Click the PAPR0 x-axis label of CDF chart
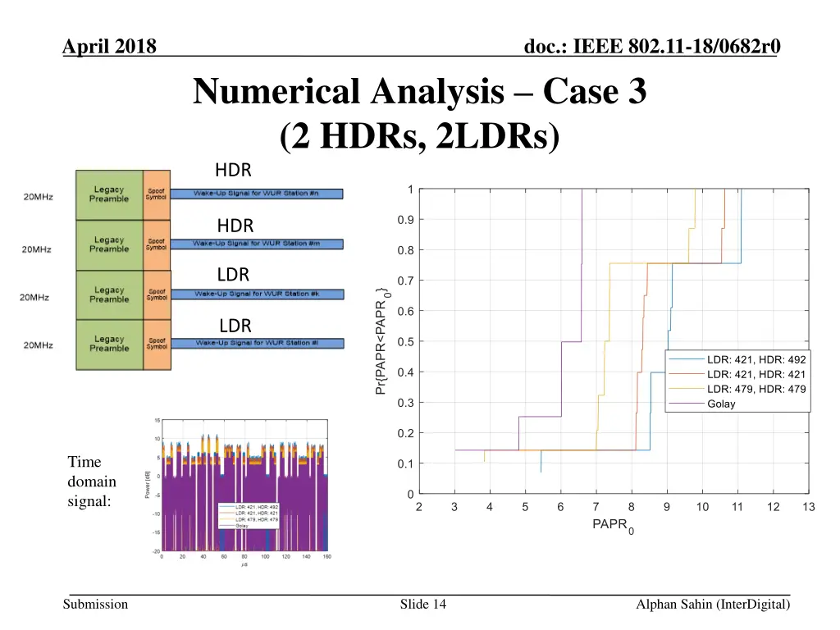Image resolution: width=840 pixels, height=630 pixels. [x=613, y=526]
